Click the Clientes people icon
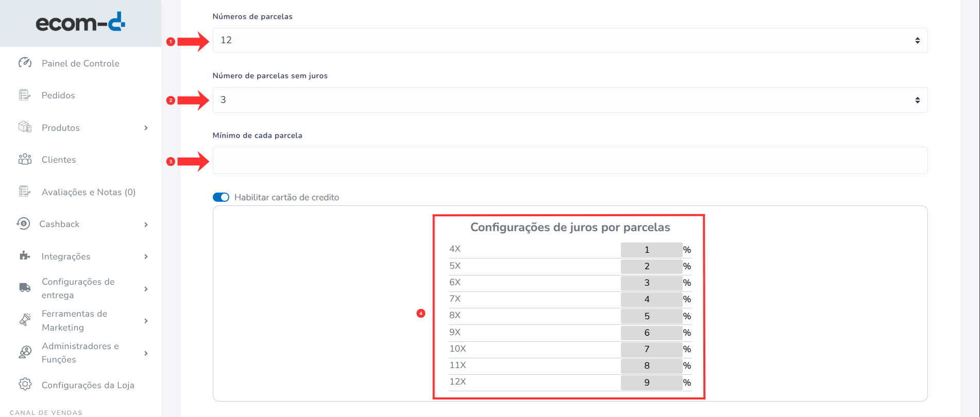The width and height of the screenshot is (980, 417). tap(25, 160)
